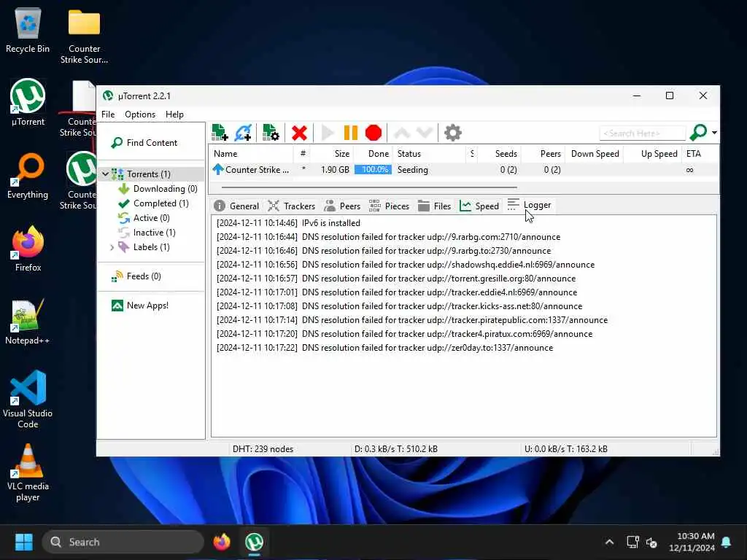
Task: Collapse the Torrents (1) tree node
Action: [105, 174]
